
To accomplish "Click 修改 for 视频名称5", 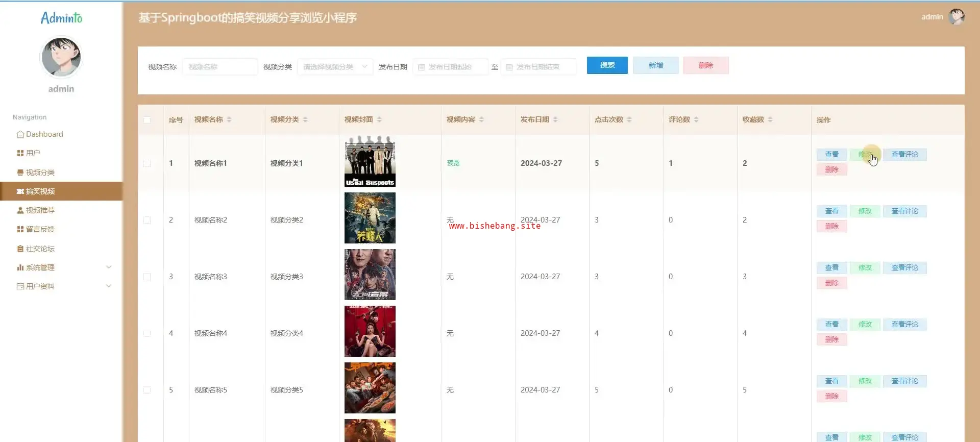I will coord(865,381).
